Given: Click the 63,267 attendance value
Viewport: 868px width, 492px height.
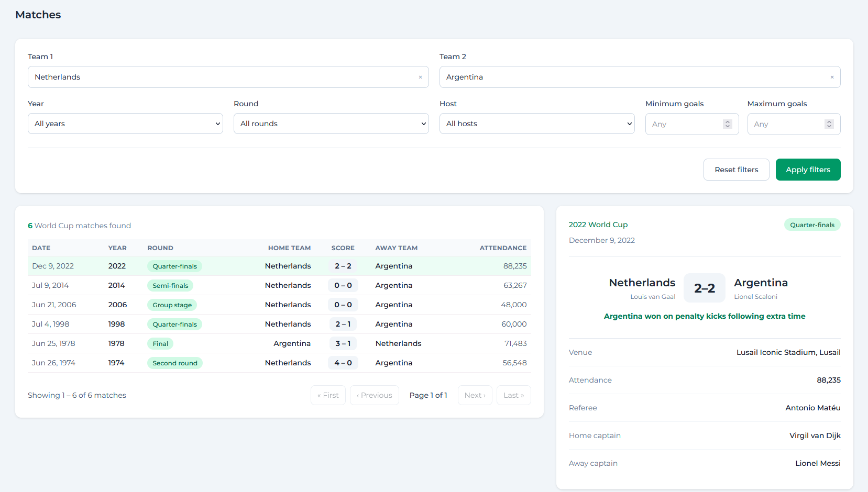Looking at the screenshot, I should [x=515, y=285].
